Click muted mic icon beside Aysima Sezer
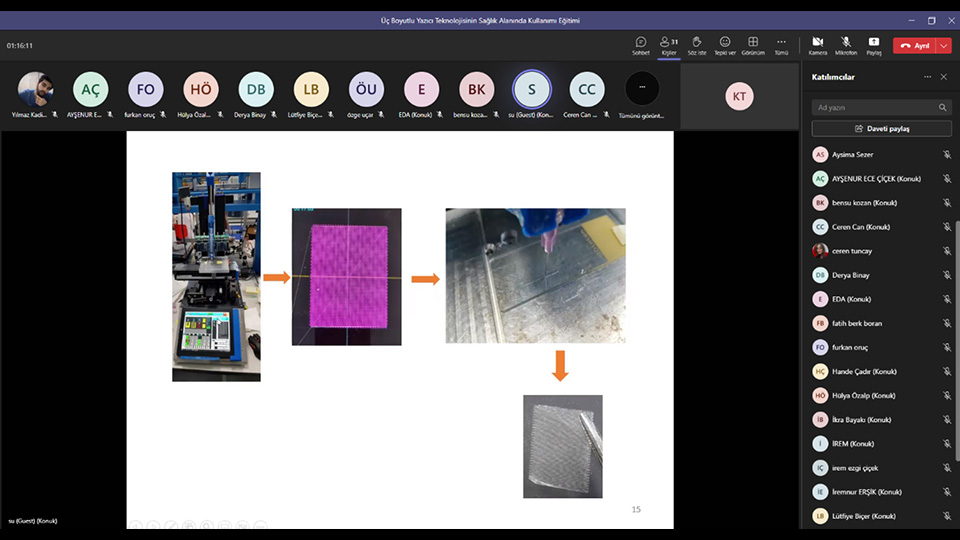 tap(946, 155)
